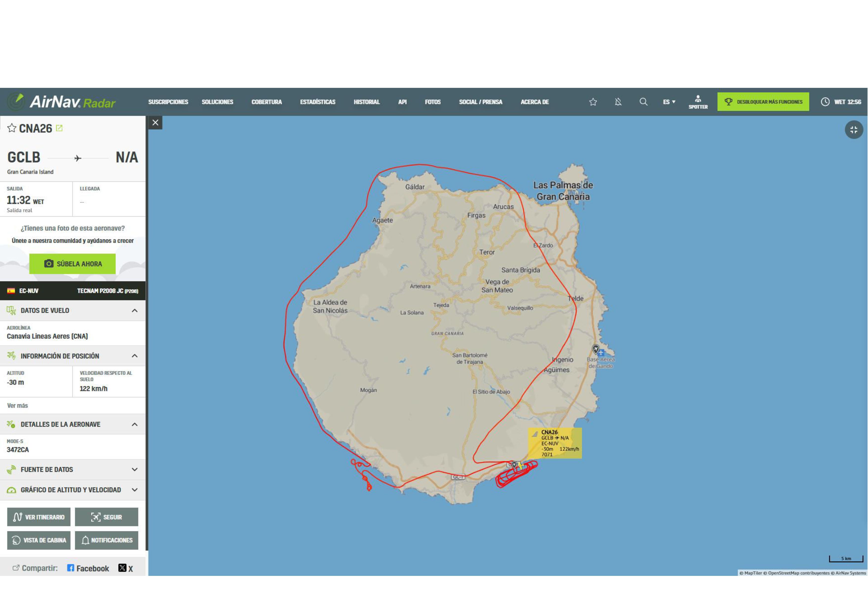Open the Cobertura menu item

click(x=266, y=102)
